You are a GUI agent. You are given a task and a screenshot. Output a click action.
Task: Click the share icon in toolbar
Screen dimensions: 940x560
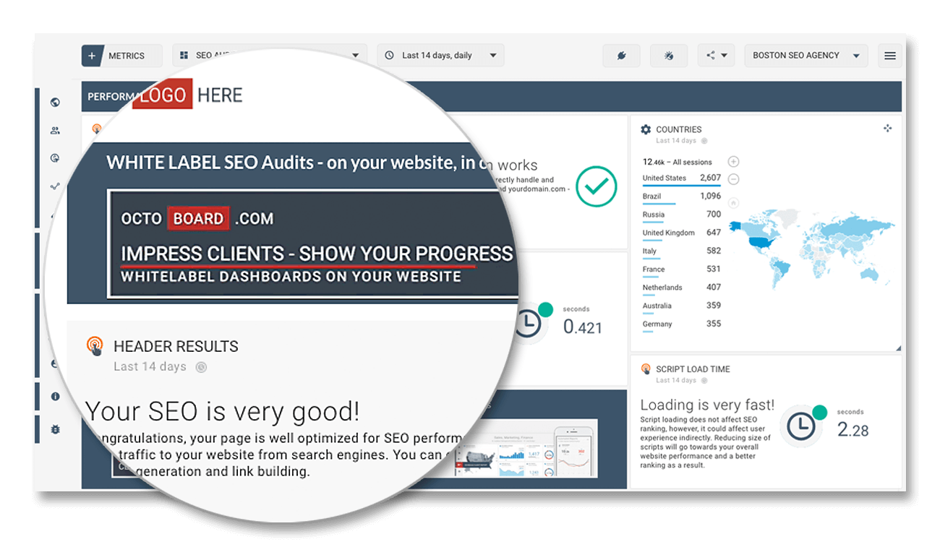tap(710, 56)
